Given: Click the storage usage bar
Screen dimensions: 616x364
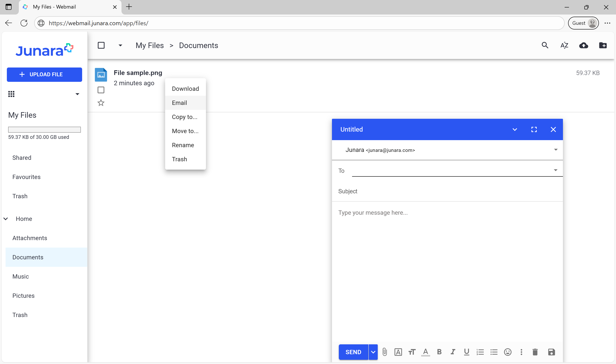Looking at the screenshot, I should click(x=44, y=129).
